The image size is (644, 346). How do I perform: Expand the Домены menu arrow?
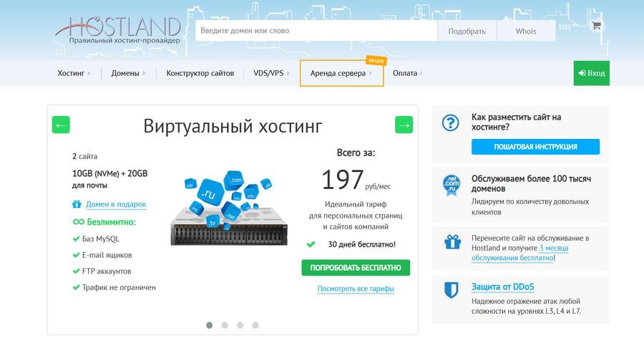point(144,74)
